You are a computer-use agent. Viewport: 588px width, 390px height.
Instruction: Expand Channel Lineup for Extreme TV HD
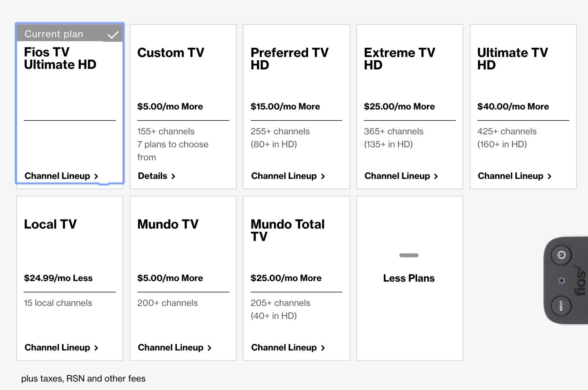click(x=398, y=176)
